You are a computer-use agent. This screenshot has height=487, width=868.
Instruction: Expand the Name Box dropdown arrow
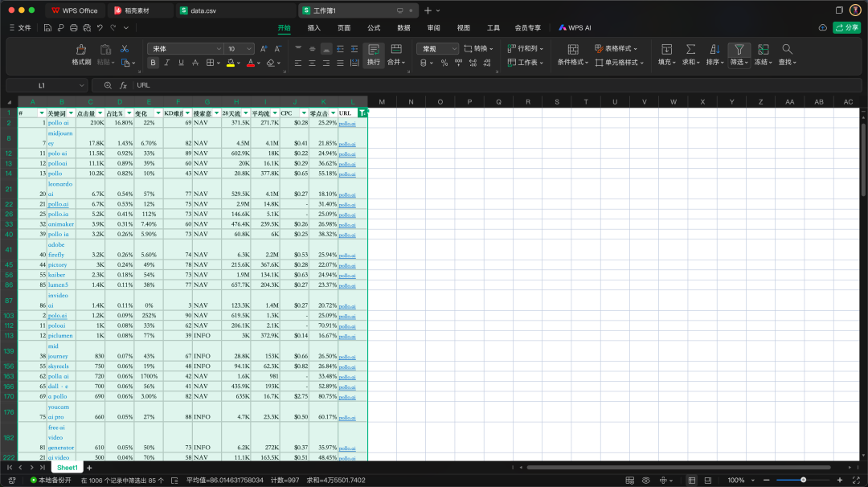(82, 85)
